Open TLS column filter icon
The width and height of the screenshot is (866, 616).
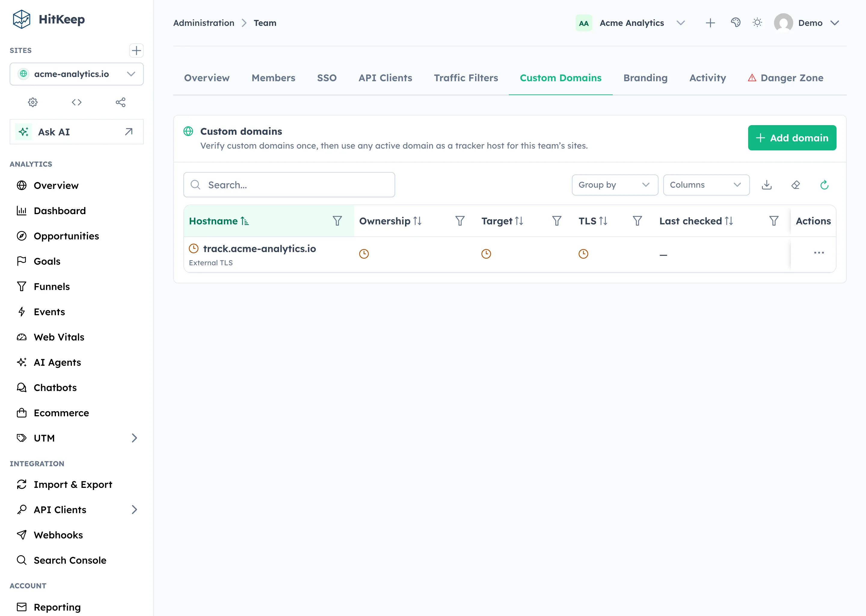pyautogui.click(x=637, y=221)
